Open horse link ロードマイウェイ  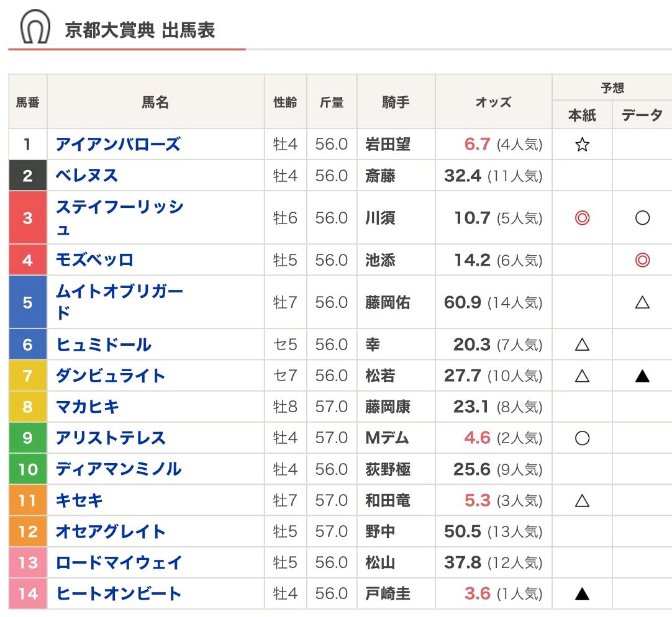pyautogui.click(x=119, y=562)
